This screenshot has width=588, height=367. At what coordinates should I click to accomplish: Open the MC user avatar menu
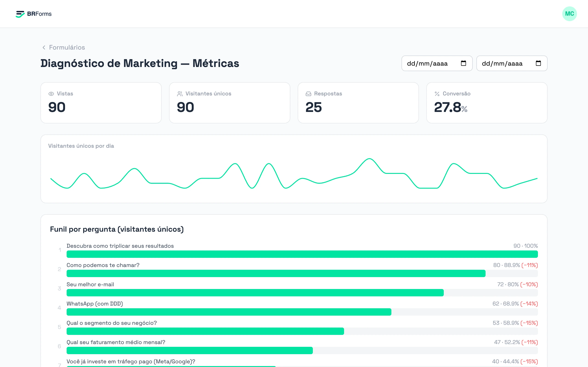click(569, 14)
